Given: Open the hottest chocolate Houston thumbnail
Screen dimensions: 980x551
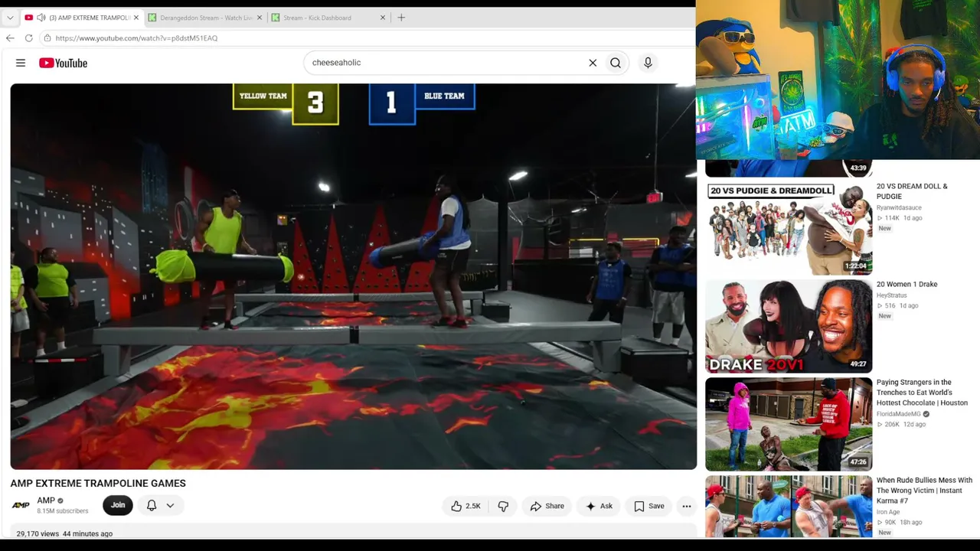Looking at the screenshot, I should [x=789, y=425].
